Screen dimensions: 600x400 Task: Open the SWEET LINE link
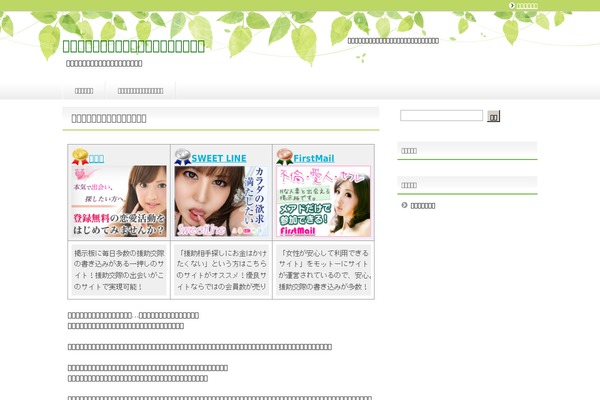point(219,158)
